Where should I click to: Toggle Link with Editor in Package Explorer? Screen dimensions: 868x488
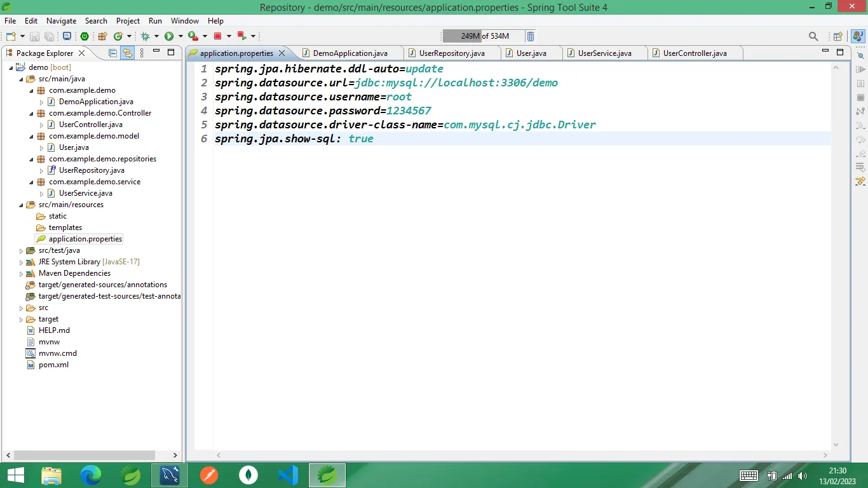[128, 53]
